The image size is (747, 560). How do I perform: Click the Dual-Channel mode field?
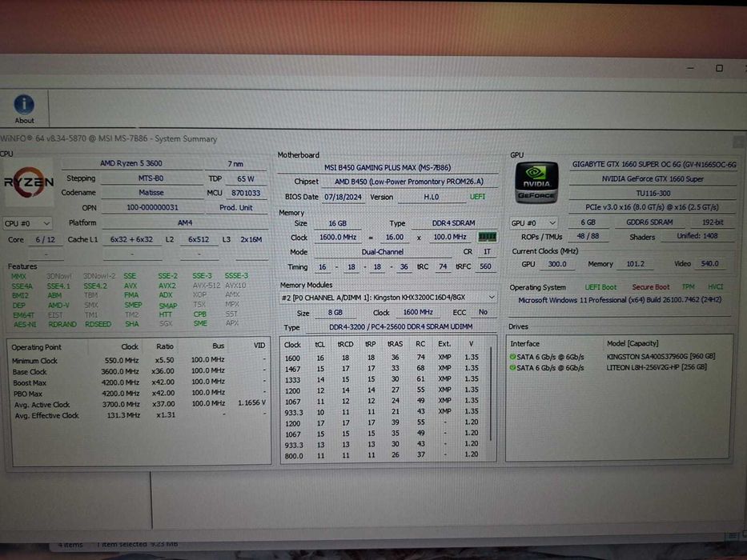[382, 252]
